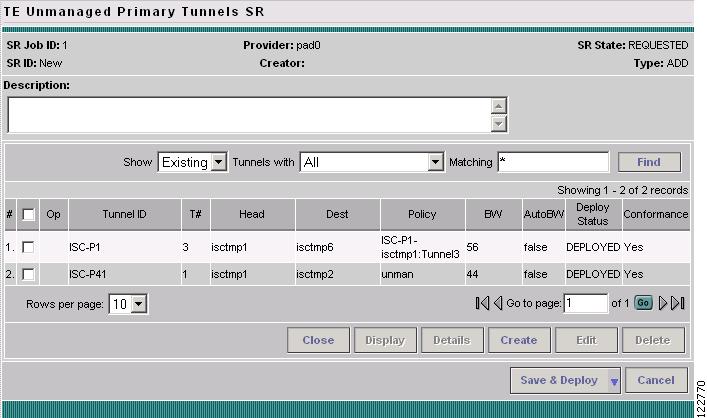The width and height of the screenshot is (707, 418).
Task: Expand the Save & Deploy arrow menu
Action: point(614,381)
